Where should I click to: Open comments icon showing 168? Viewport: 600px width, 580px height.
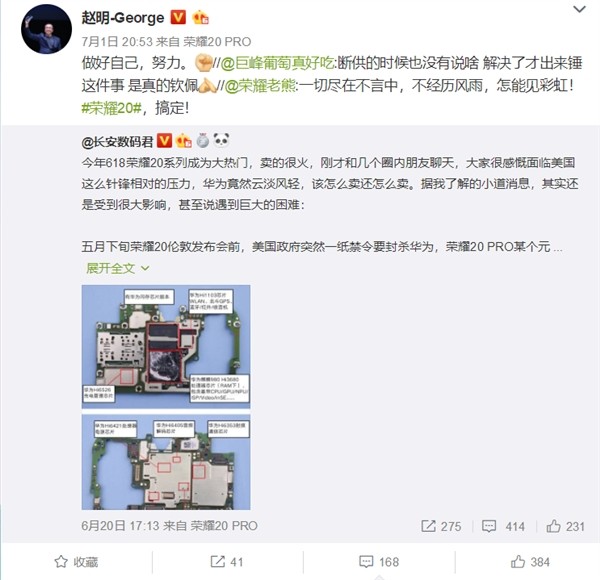[x=379, y=562]
